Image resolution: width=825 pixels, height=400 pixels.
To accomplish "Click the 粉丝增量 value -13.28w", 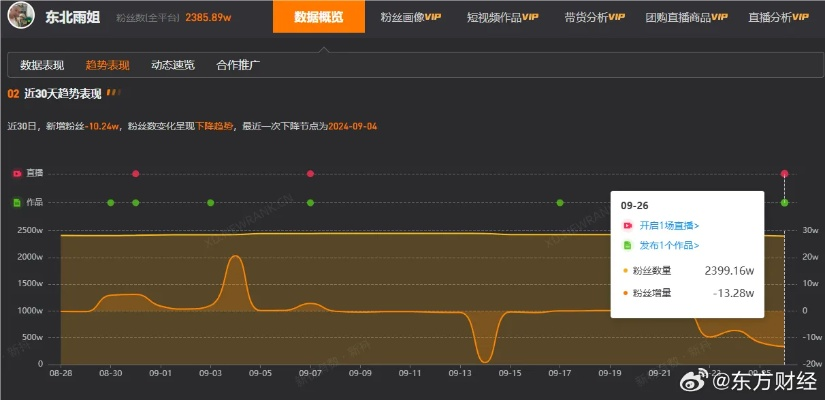I will (733, 293).
